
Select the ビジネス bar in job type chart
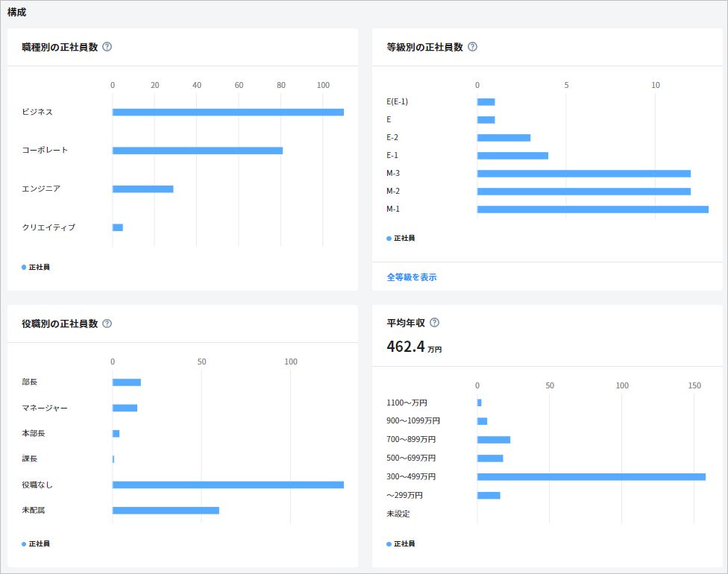228,113
